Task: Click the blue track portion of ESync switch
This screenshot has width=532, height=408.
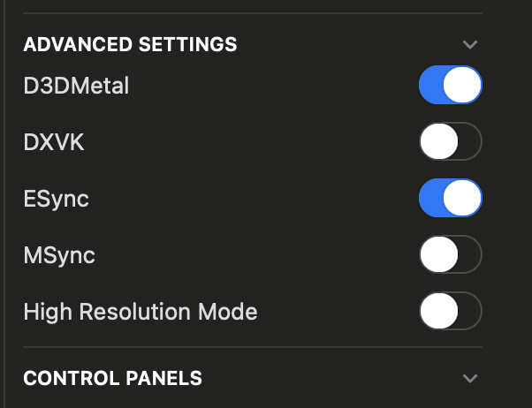Action: coord(430,199)
